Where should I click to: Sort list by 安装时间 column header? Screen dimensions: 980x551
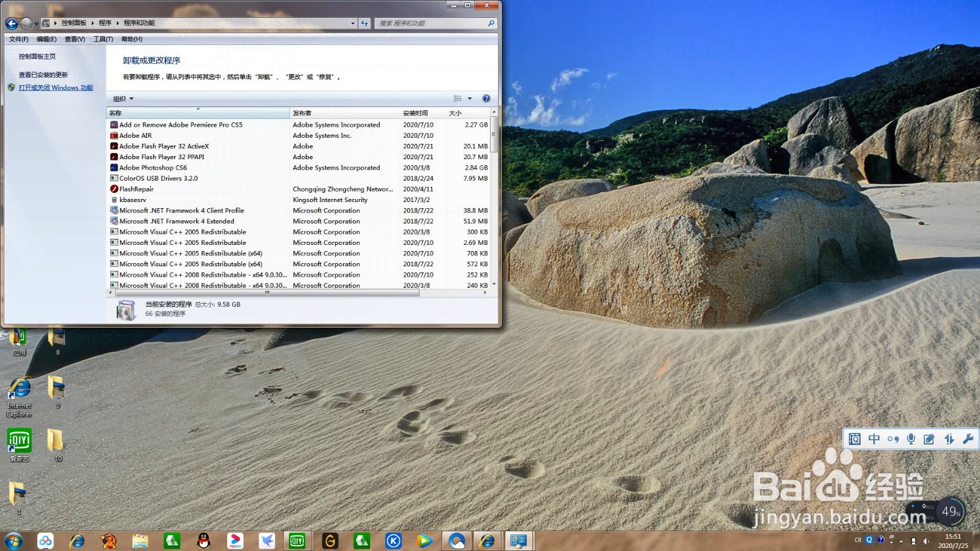423,113
